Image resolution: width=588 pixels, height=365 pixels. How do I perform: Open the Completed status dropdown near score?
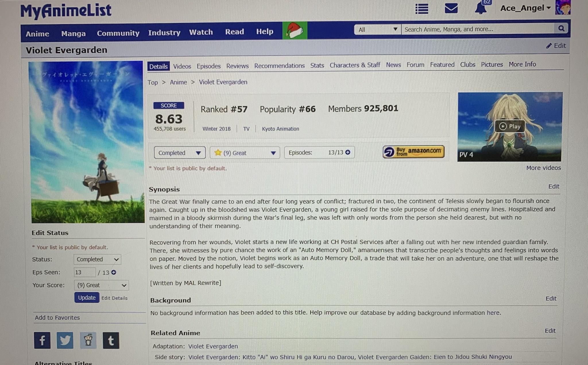(x=180, y=153)
